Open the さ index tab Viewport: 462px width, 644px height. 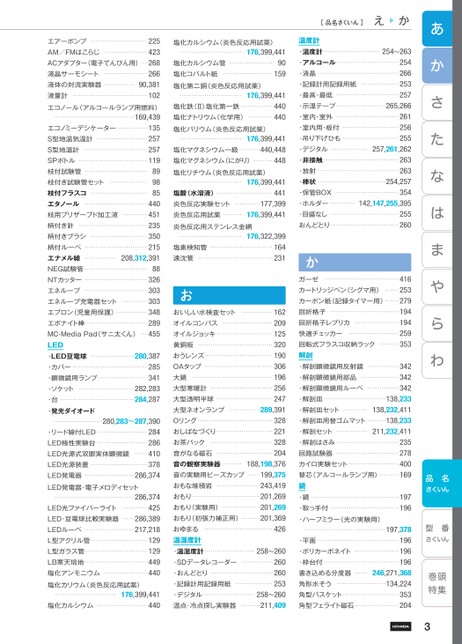point(437,102)
